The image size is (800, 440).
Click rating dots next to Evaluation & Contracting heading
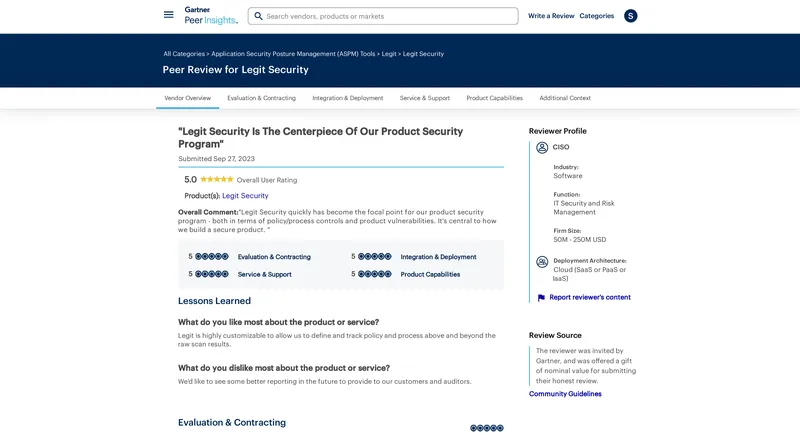(487, 428)
